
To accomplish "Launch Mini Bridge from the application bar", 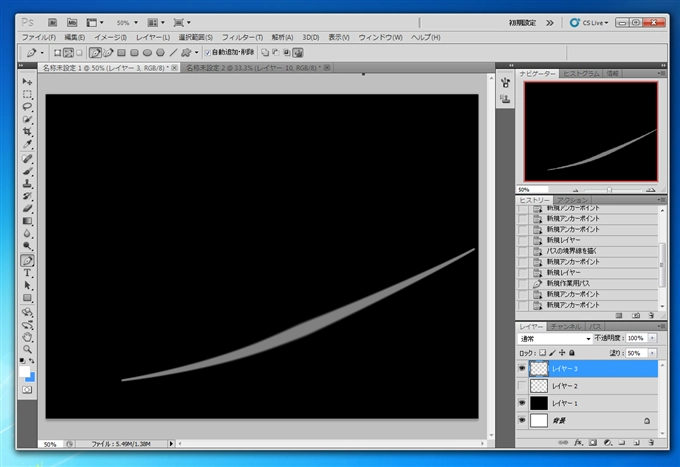I will pyautogui.click(x=72, y=23).
